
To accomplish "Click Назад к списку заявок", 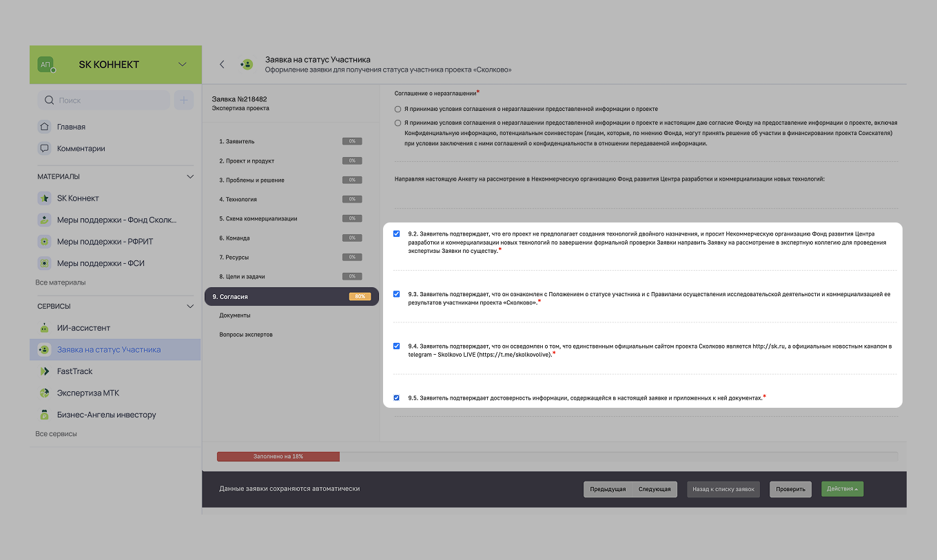I will point(723,489).
